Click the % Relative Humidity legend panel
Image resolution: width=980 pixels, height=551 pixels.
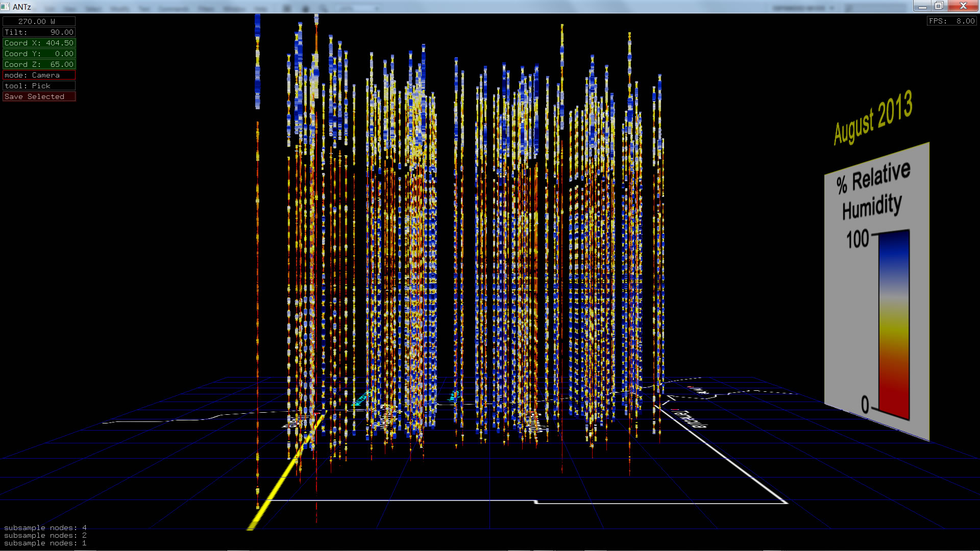coord(874,191)
